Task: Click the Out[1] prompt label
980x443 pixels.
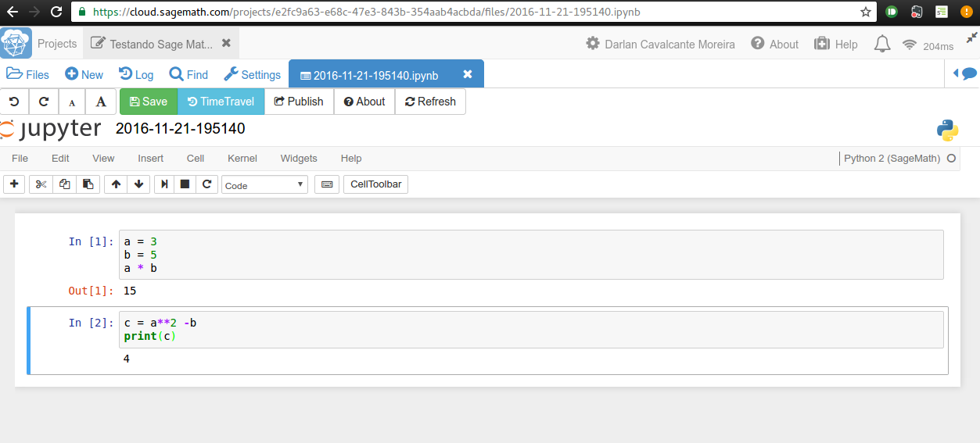Action: [91, 291]
